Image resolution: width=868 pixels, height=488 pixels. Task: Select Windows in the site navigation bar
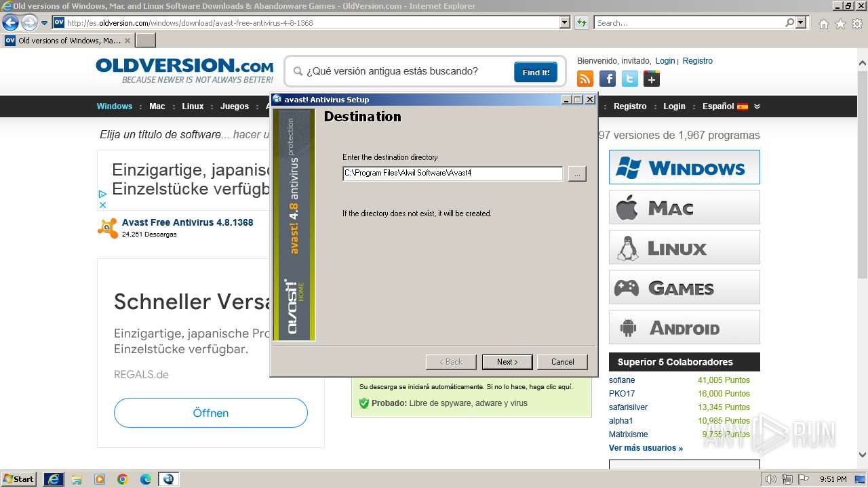[x=115, y=106]
